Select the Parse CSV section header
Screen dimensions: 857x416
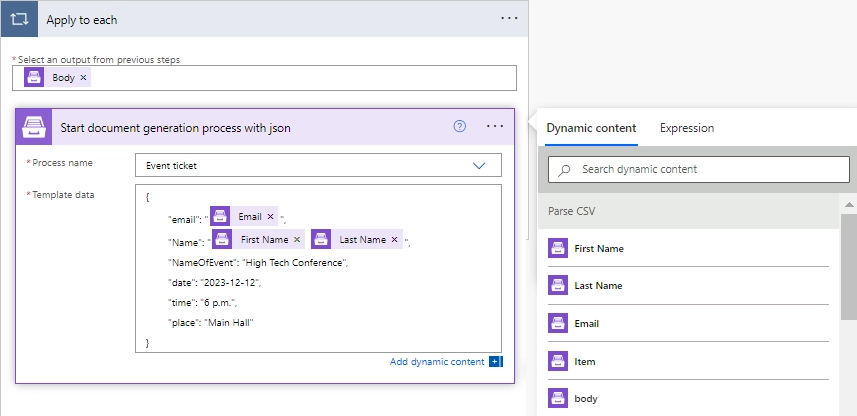click(689, 211)
